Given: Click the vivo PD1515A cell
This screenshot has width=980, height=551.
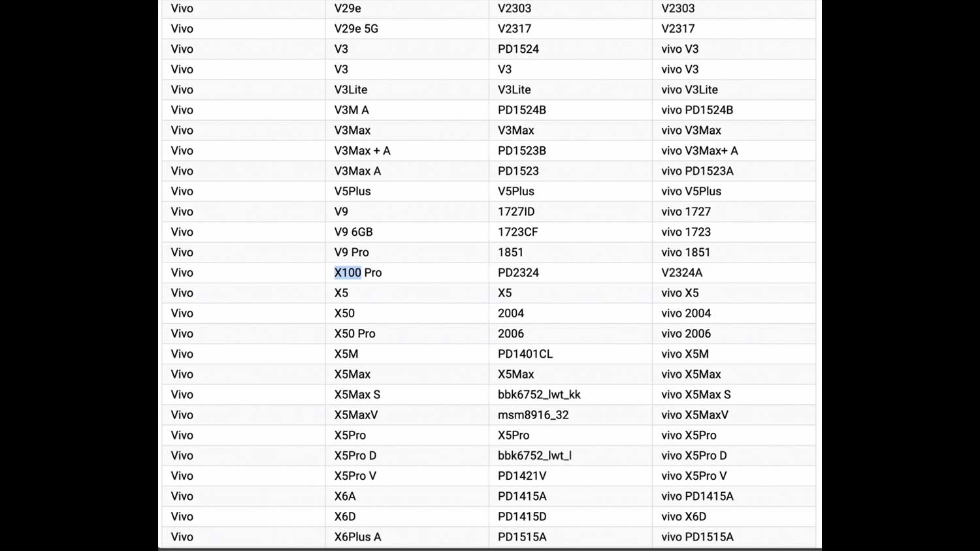Looking at the screenshot, I should pyautogui.click(x=697, y=537).
